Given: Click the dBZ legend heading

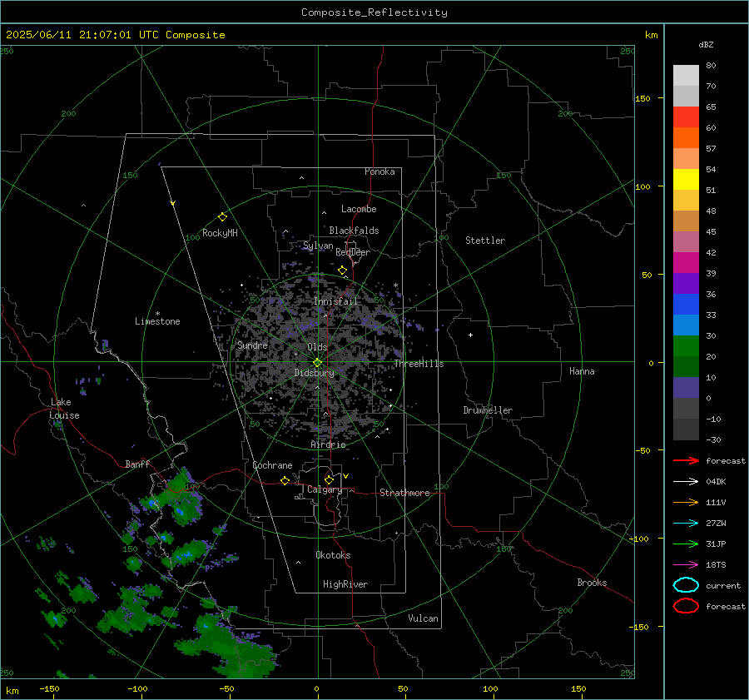Looking at the screenshot, I should tap(706, 44).
